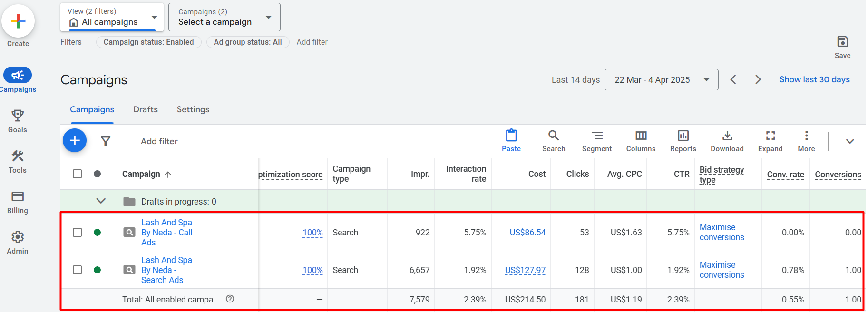Viewport: 868px width, 312px height.
Task: Click the Create plus button
Action: click(18, 21)
